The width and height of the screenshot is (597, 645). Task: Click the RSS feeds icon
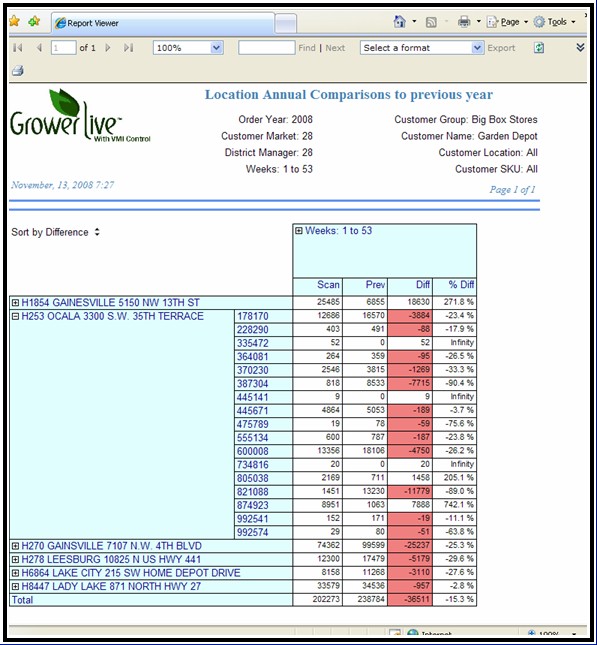(x=431, y=22)
